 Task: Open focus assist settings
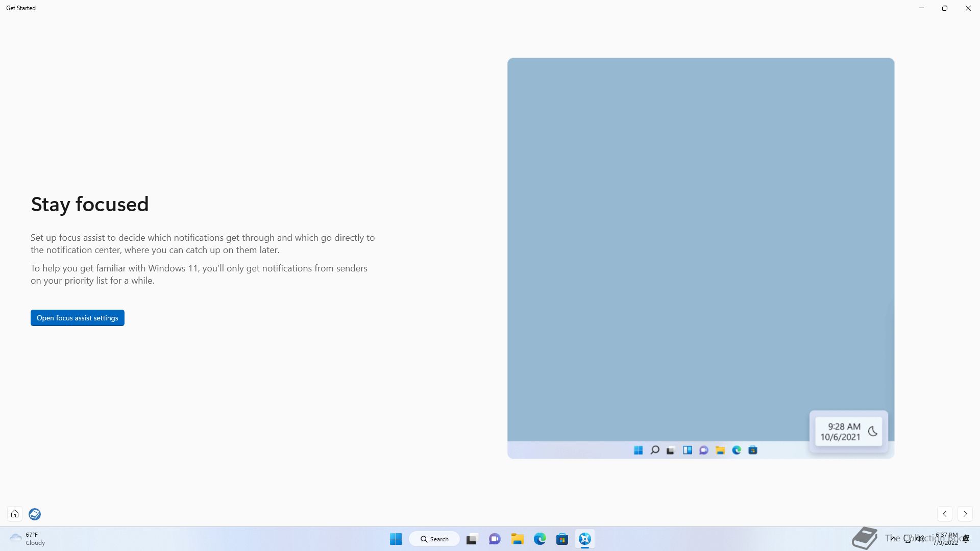pos(77,318)
